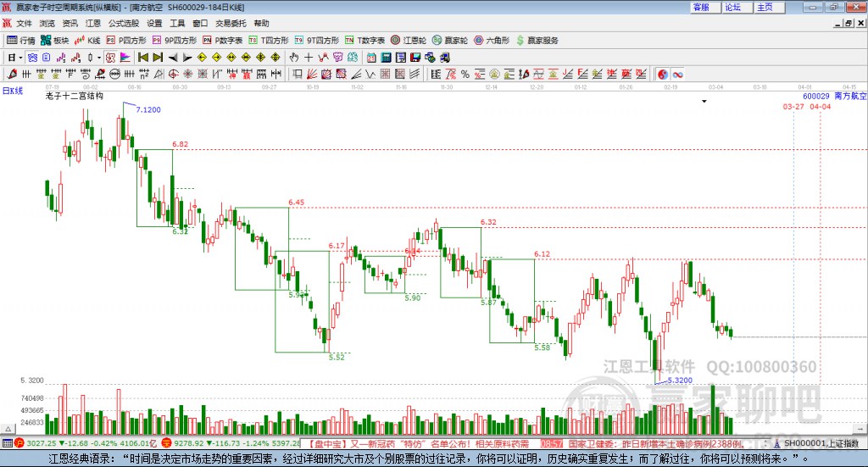868x467 pixels.
Task: Toggle the infinity loop button
Action: point(677,74)
